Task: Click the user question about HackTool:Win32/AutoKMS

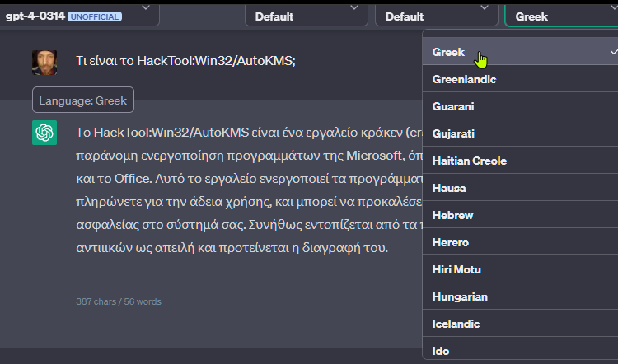Action: (185, 62)
